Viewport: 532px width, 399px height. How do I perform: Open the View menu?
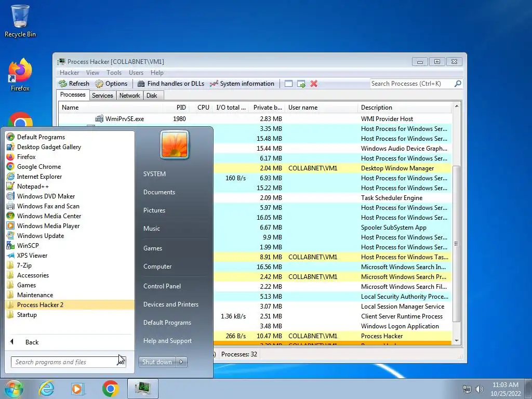pyautogui.click(x=92, y=73)
